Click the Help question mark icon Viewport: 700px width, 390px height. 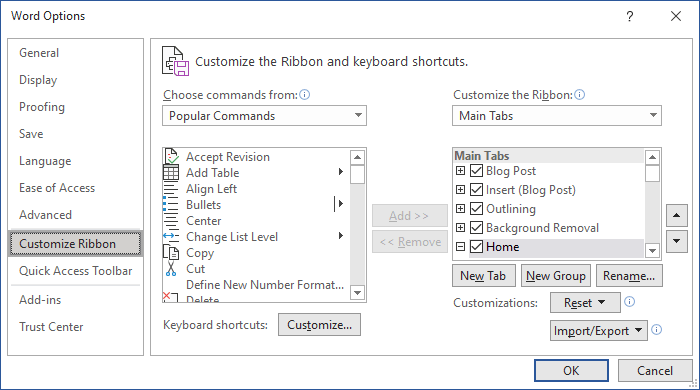point(629,17)
